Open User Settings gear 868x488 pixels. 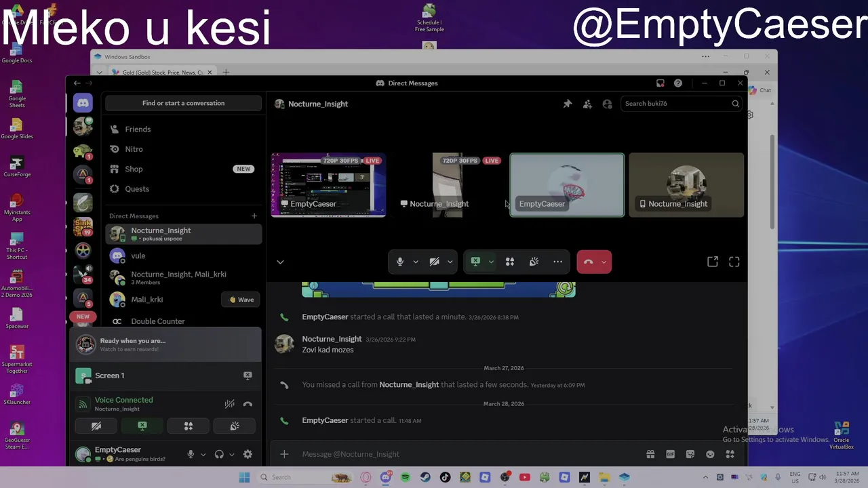(x=248, y=454)
